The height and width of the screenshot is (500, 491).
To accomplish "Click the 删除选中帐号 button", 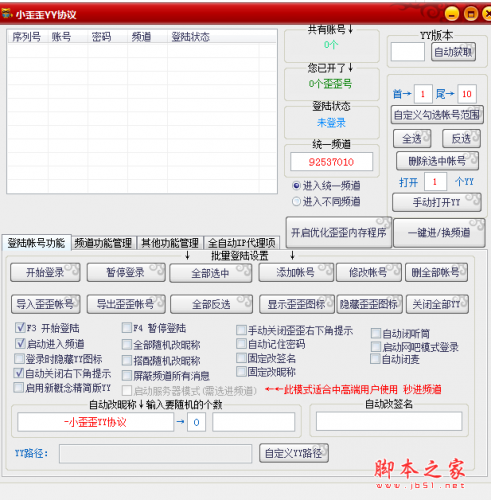I will tap(437, 161).
